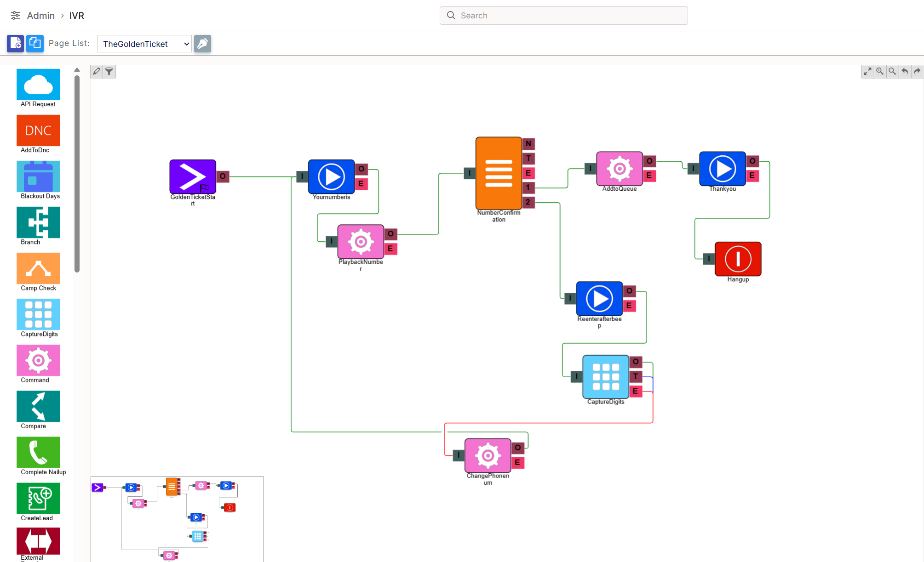Select the GoldenTicketStart node
Screen dimensions: 924x562
click(193, 176)
